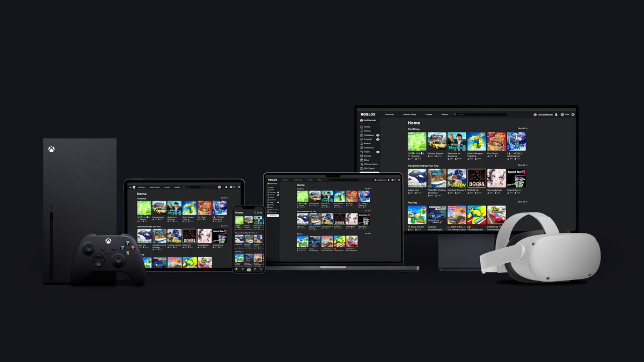Open the DOORS game on the tablet

click(189, 236)
